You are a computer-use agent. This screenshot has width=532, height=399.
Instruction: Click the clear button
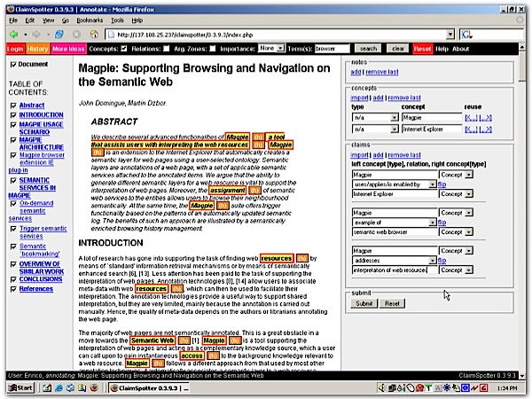(398, 49)
